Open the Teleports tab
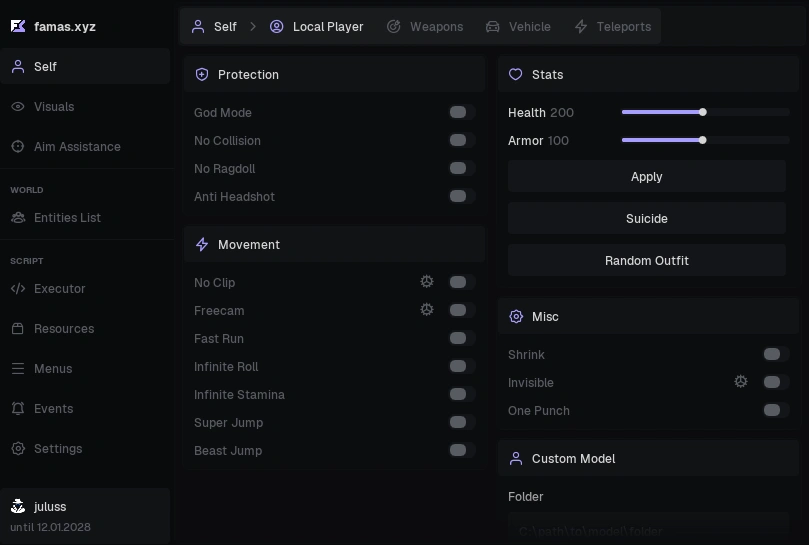This screenshot has width=809, height=545. 613,26
